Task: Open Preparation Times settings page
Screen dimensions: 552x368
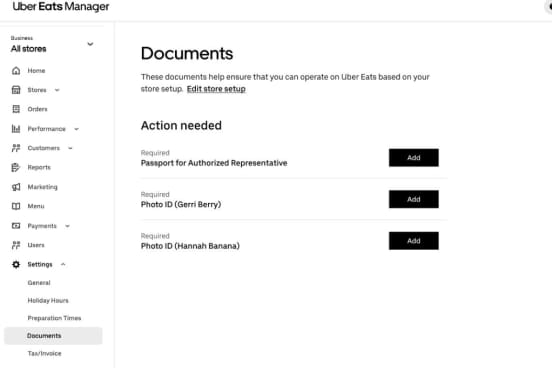Action: tap(54, 318)
